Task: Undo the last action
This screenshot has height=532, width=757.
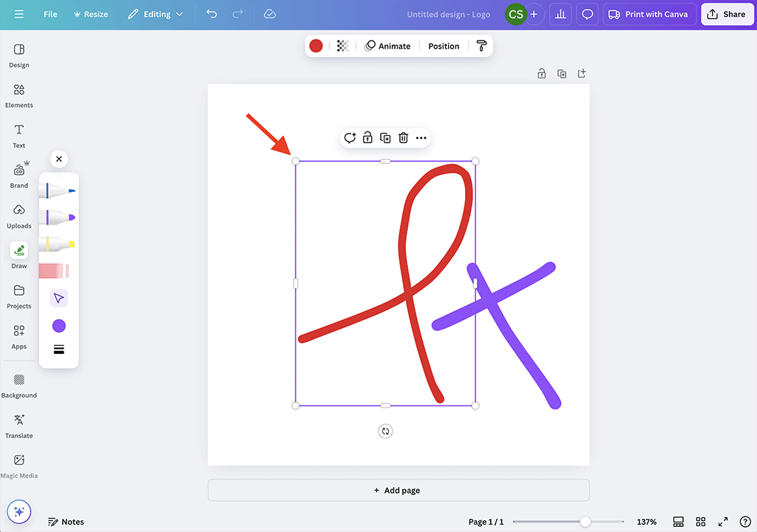Action: pos(211,14)
